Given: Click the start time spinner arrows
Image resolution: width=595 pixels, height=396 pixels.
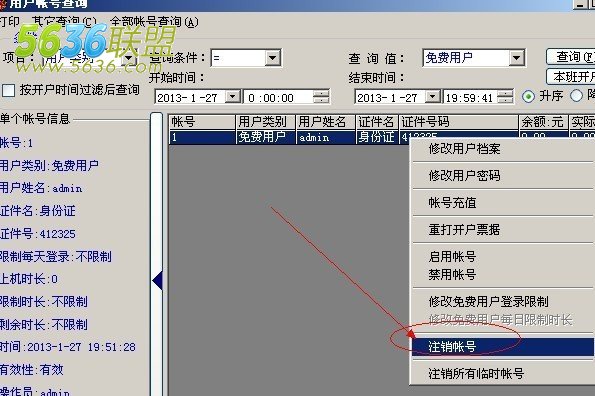Looking at the screenshot, I should [x=321, y=97].
